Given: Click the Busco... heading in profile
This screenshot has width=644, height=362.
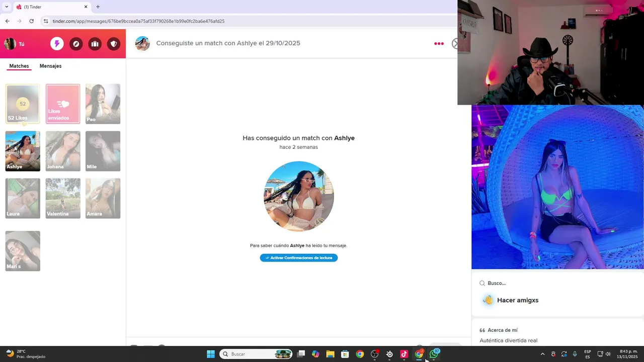Looking at the screenshot, I should pos(497,283).
